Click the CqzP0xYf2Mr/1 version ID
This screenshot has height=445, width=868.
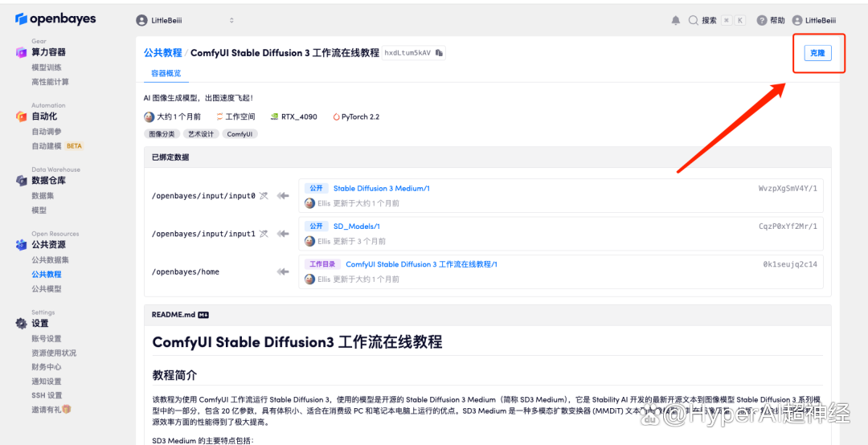click(x=788, y=227)
